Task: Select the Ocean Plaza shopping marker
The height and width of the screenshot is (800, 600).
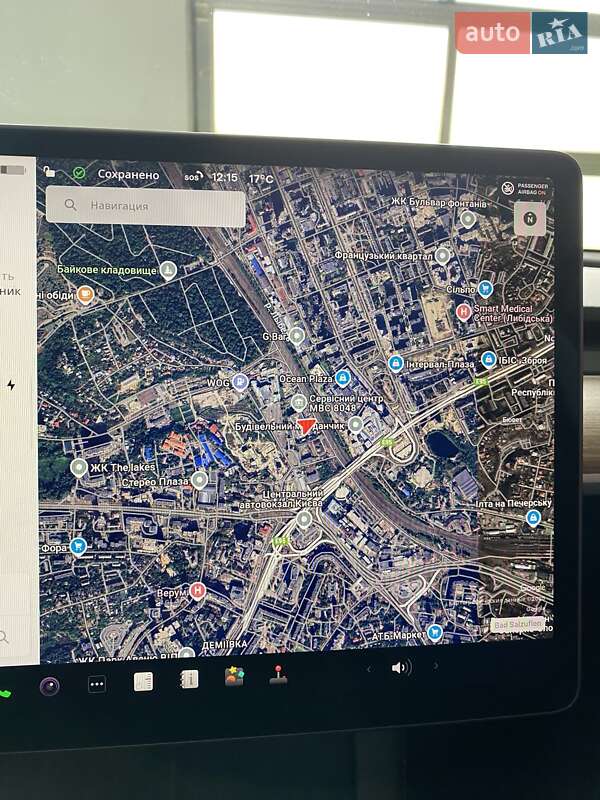Action: pyautogui.click(x=343, y=378)
